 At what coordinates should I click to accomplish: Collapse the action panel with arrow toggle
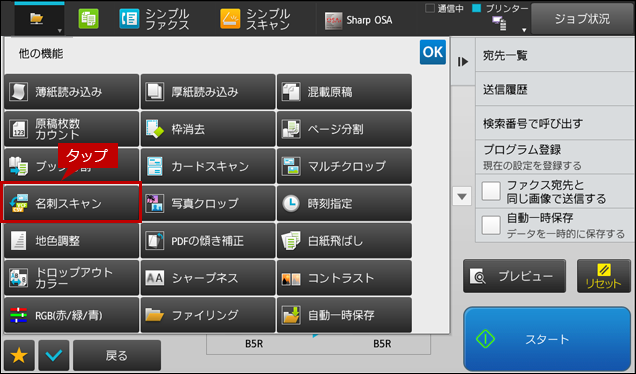pos(463,62)
